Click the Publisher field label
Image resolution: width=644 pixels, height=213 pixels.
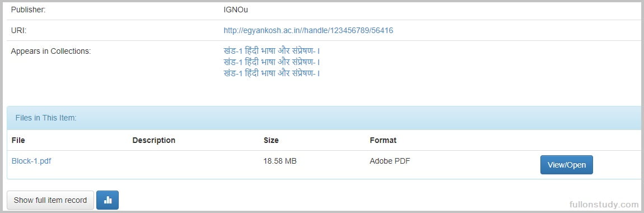pos(28,10)
